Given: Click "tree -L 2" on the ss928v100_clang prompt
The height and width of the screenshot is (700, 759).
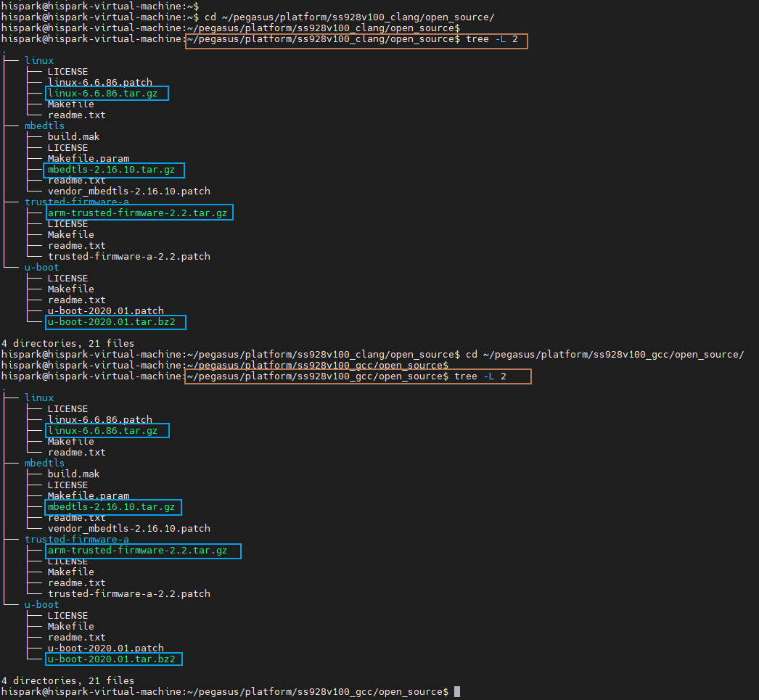Looking at the screenshot, I should point(492,39).
